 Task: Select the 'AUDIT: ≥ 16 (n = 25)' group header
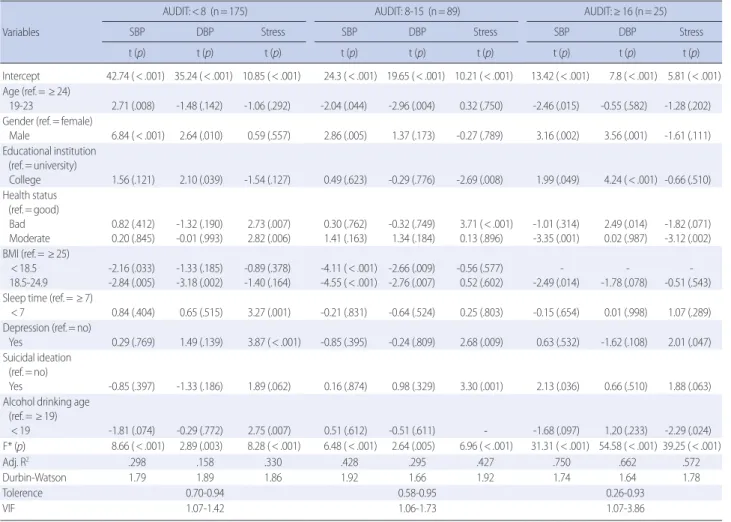[x=625, y=11]
